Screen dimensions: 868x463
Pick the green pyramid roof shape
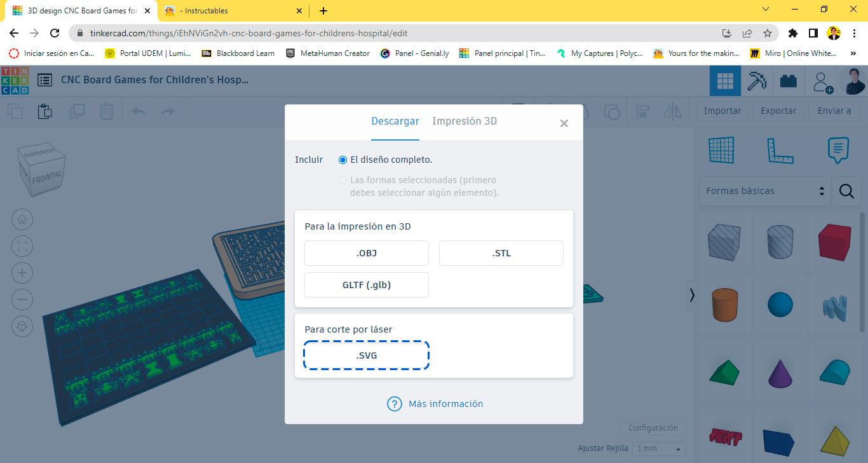pos(724,371)
